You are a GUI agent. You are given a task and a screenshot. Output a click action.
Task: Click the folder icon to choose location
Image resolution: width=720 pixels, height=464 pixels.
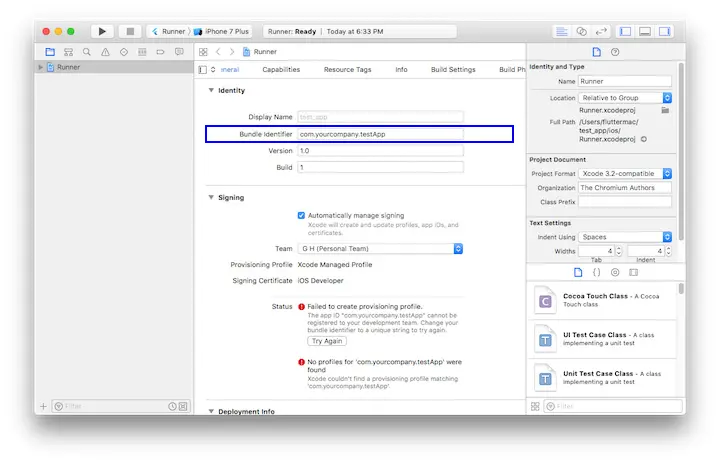click(x=665, y=110)
